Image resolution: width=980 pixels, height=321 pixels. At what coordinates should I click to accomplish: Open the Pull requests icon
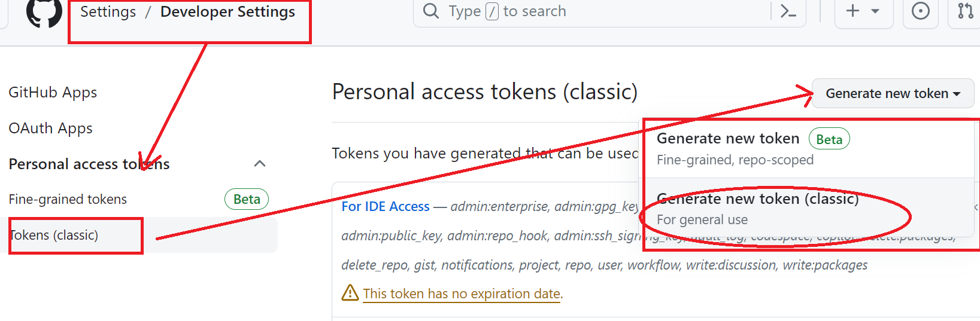965,11
